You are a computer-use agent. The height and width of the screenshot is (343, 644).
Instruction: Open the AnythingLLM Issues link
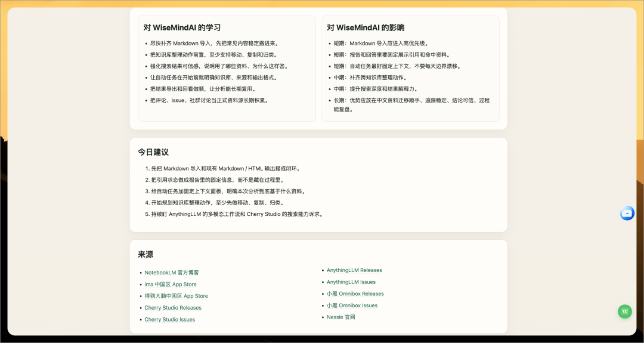click(x=351, y=282)
